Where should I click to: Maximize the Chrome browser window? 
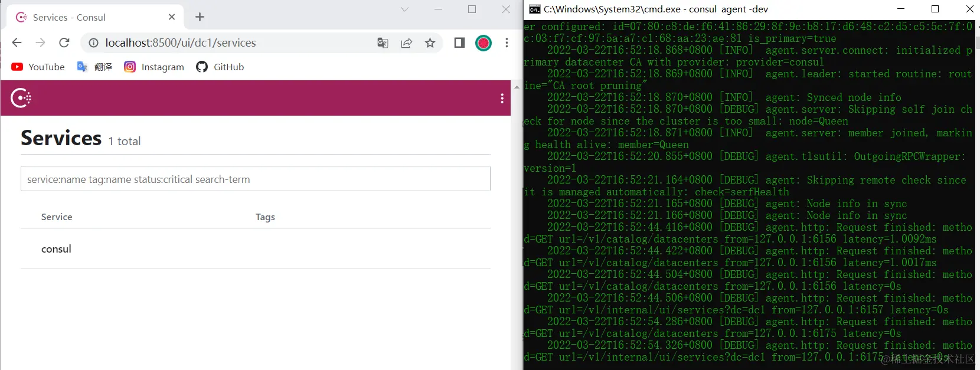[x=472, y=9]
